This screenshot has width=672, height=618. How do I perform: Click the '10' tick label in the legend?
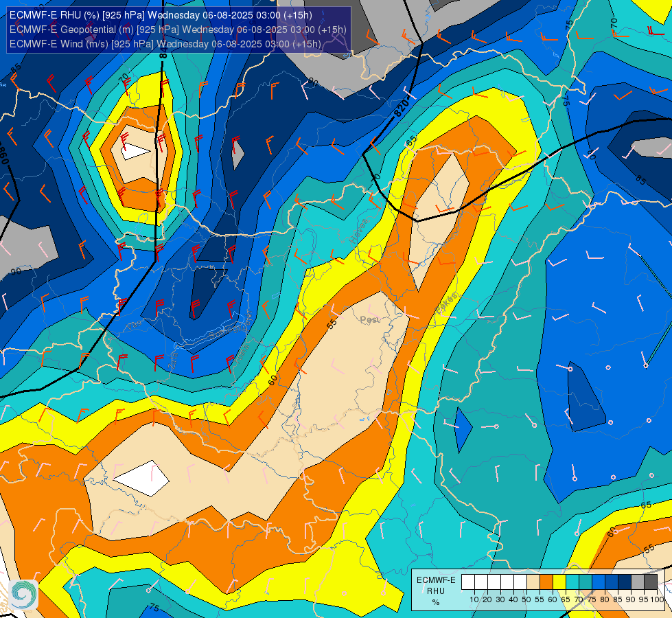pos(474,600)
